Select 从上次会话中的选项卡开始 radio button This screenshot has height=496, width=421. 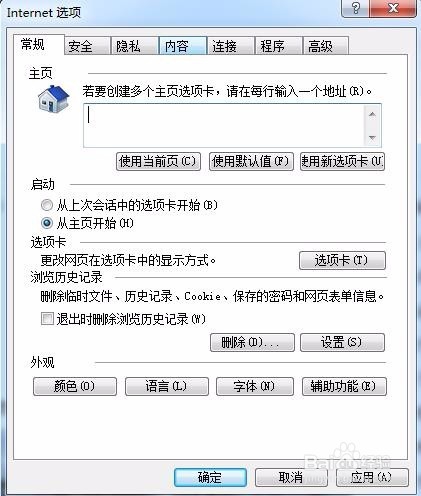coord(47,205)
